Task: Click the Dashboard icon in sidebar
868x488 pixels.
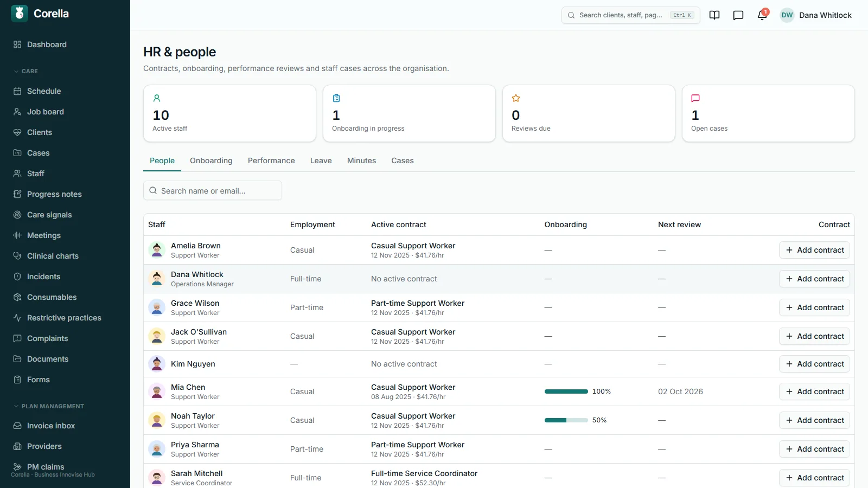Action: 17,44
